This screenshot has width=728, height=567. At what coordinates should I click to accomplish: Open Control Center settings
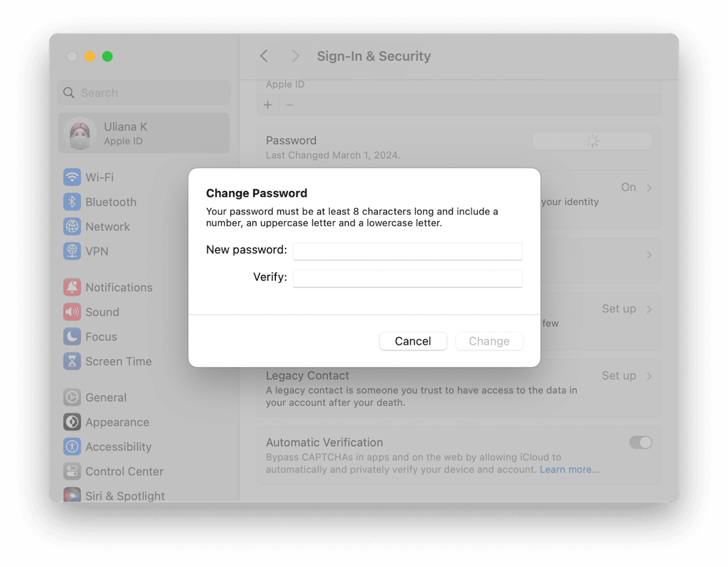click(x=72, y=471)
